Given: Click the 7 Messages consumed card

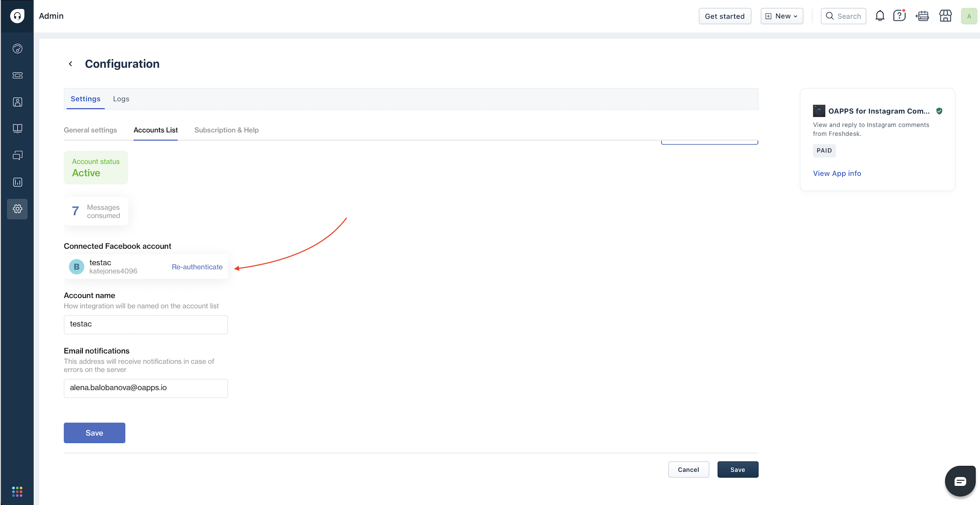Looking at the screenshot, I should [96, 211].
